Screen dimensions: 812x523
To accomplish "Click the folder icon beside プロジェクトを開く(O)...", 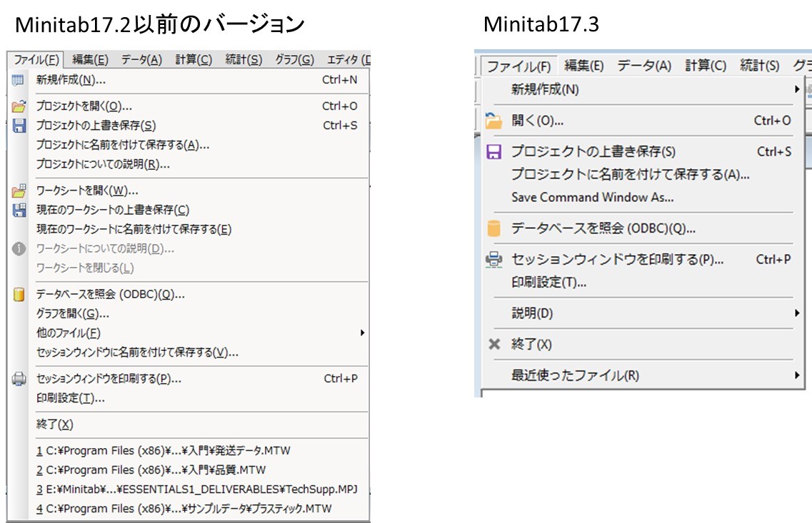I will pos(19,106).
